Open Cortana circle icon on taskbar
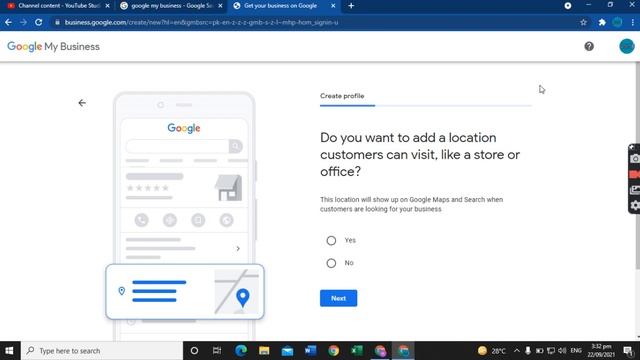The image size is (640, 360). coord(194,351)
